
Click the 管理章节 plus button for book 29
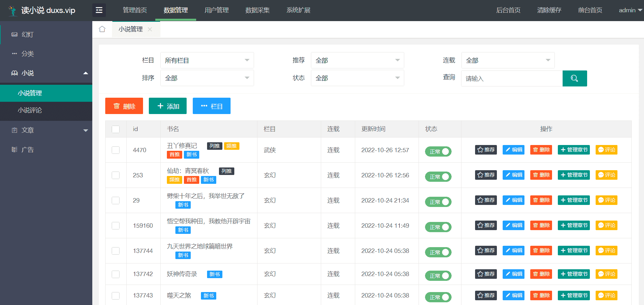tap(574, 200)
